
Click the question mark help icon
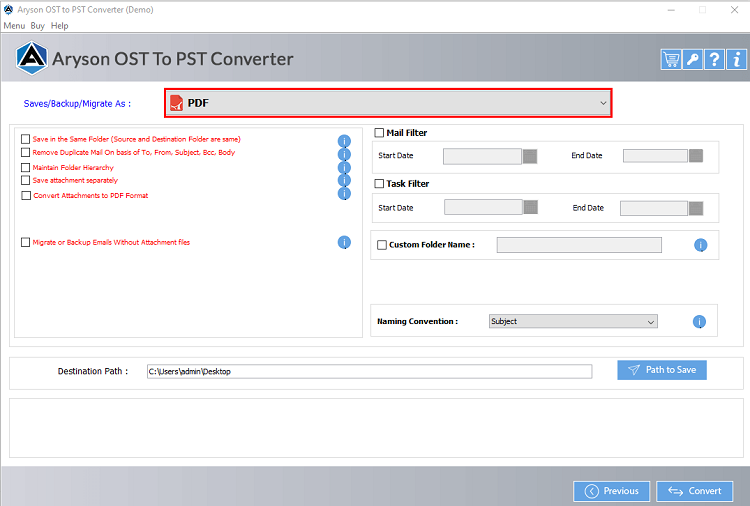714,59
